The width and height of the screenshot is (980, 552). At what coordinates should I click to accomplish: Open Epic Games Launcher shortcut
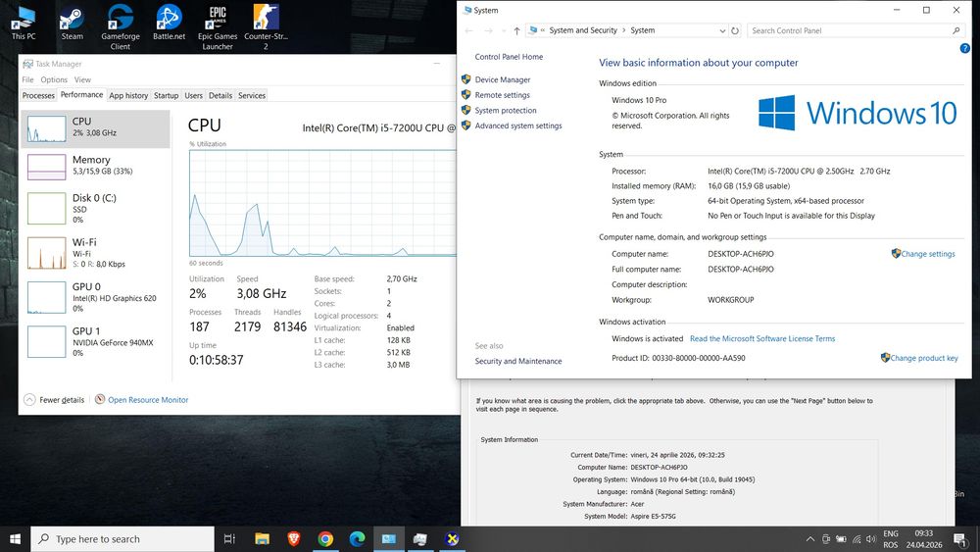coord(218,26)
